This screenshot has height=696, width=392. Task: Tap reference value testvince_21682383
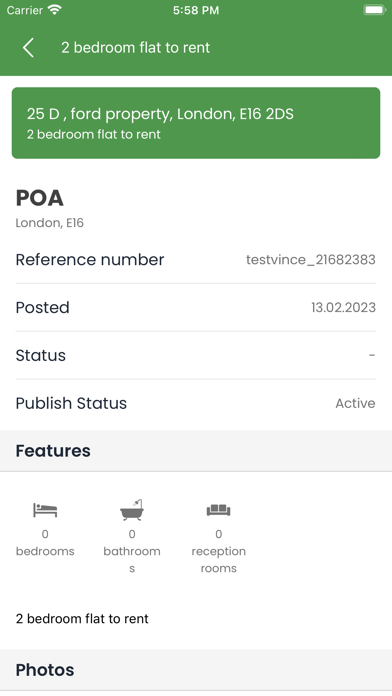311,260
